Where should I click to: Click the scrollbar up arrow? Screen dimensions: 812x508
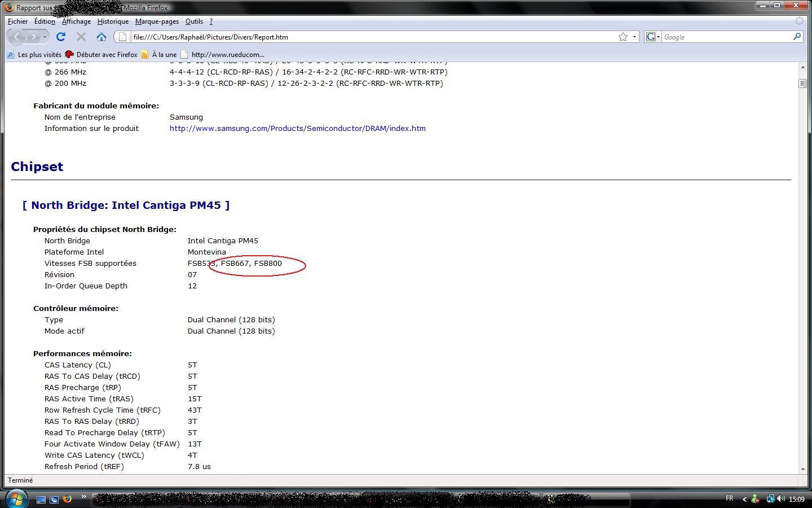pos(802,67)
